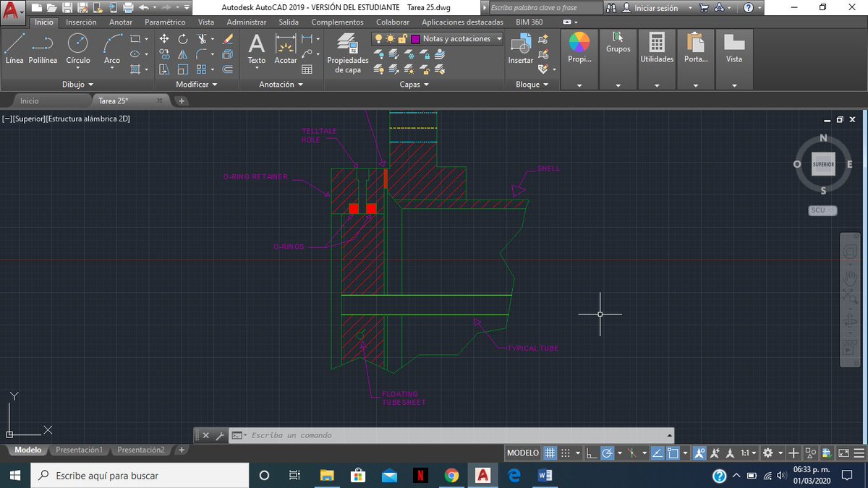
Task: Switch to the Inicio document tab
Action: pos(30,101)
